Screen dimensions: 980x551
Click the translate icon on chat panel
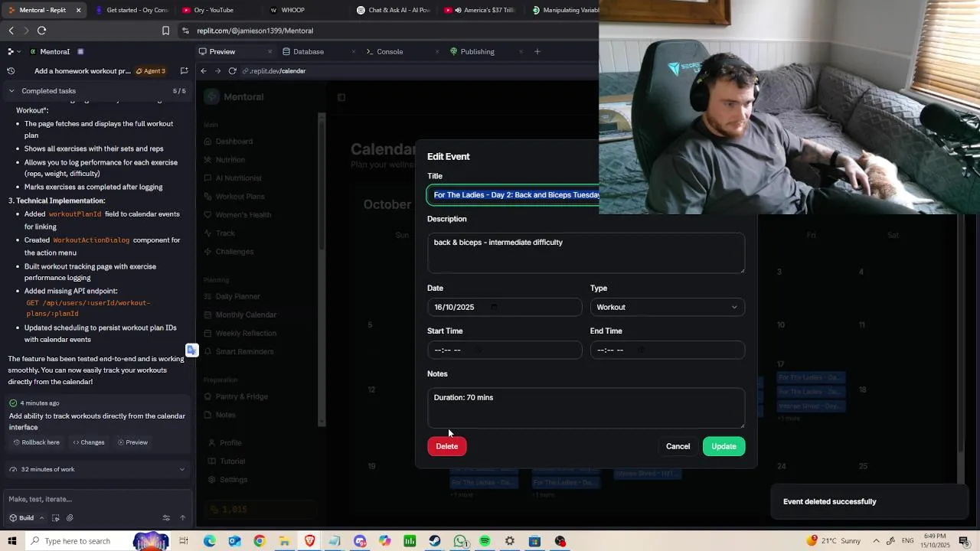point(191,350)
